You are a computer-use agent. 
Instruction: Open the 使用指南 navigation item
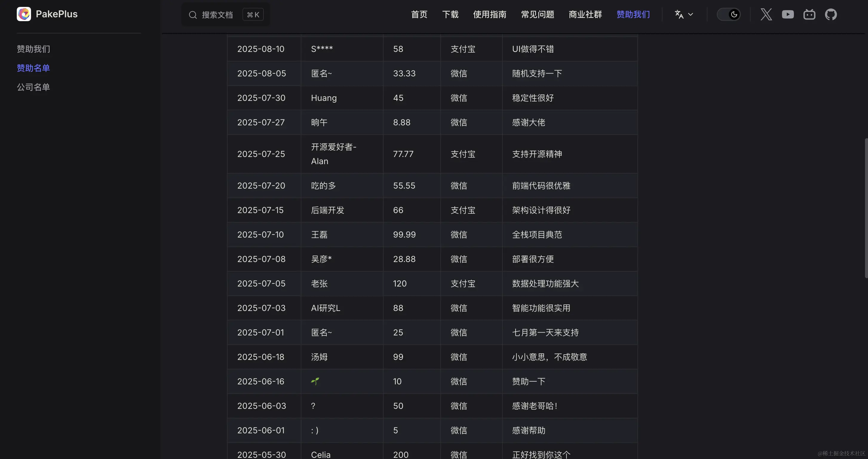(x=490, y=15)
